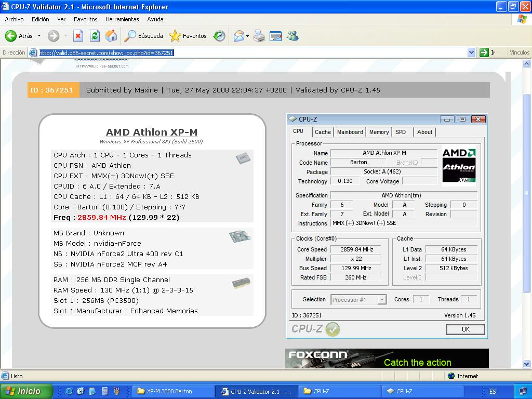Click Slot 1 Manufacturer Enhanced Memories text

(x=126, y=311)
